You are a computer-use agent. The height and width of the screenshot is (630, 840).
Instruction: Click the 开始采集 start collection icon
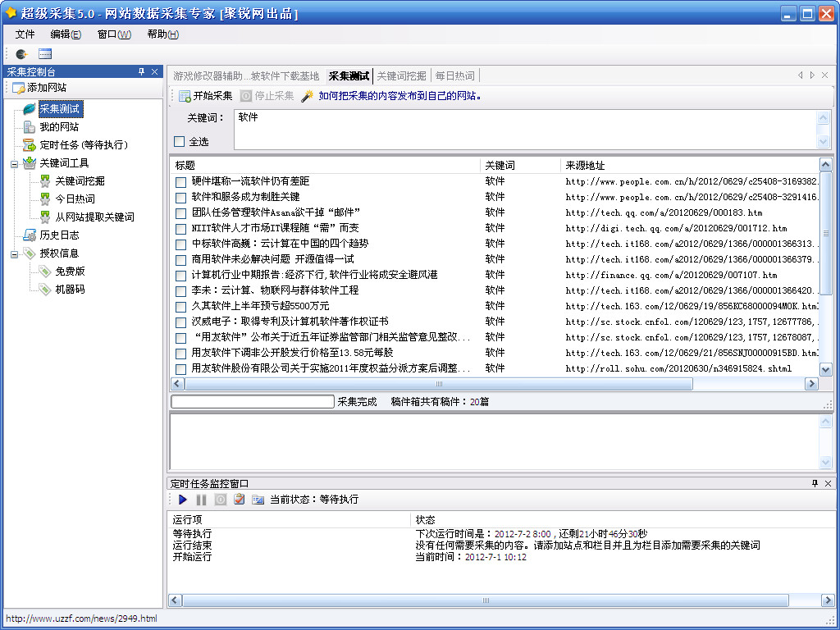pyautogui.click(x=185, y=96)
